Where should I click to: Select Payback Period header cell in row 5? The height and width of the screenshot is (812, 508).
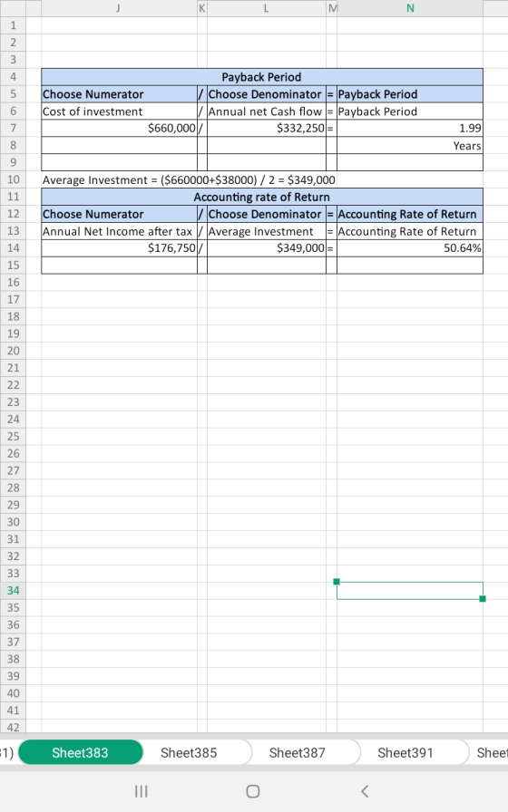tap(409, 94)
